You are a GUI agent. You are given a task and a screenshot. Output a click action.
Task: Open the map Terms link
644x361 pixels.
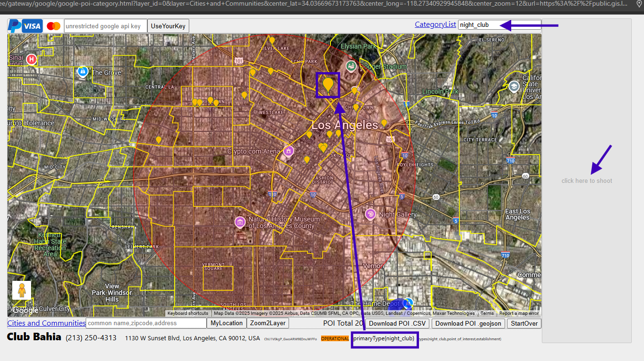[487, 313]
